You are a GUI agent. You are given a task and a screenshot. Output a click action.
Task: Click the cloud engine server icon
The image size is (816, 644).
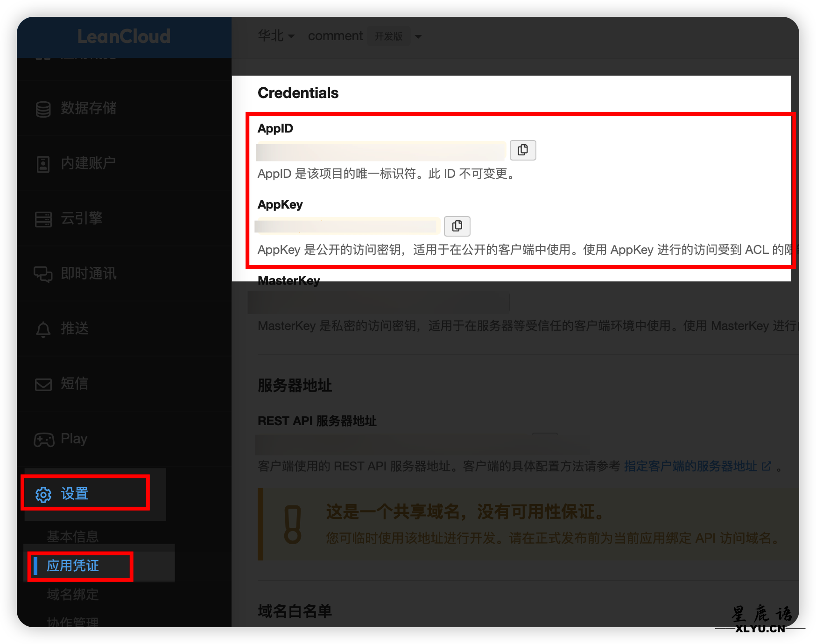(x=43, y=219)
